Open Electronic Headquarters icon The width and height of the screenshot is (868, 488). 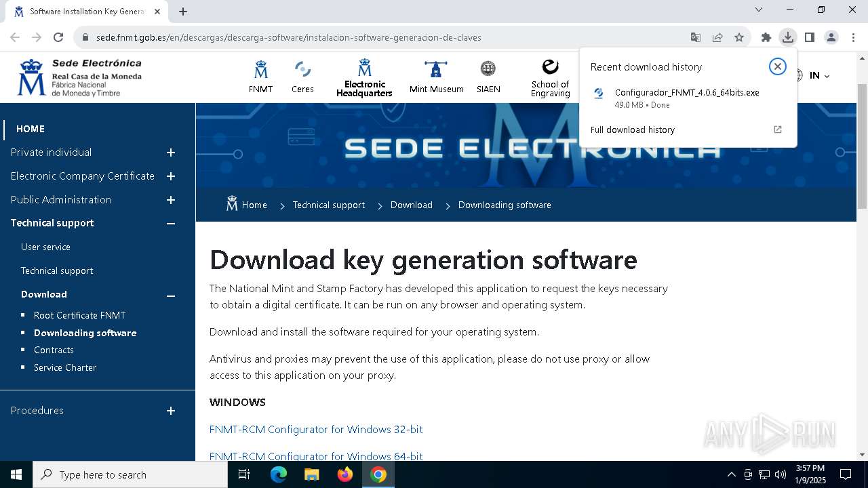pyautogui.click(x=365, y=68)
